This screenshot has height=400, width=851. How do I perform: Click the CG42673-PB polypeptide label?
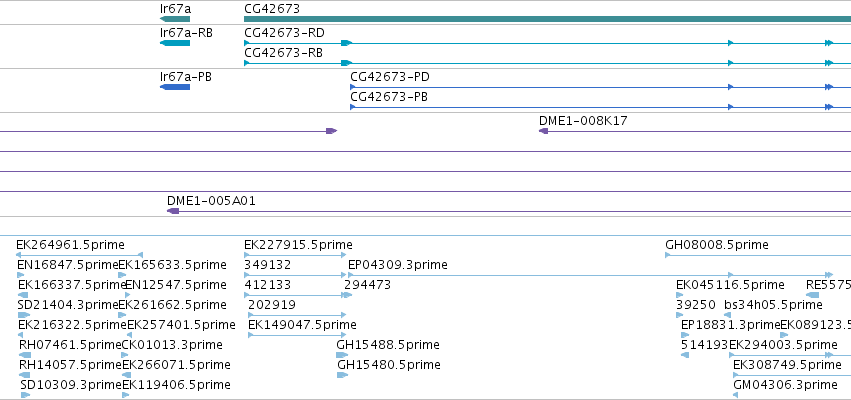pyautogui.click(x=389, y=97)
